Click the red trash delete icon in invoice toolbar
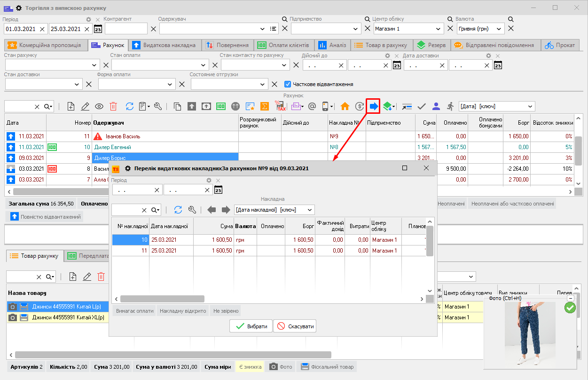588x380 pixels. (x=113, y=106)
